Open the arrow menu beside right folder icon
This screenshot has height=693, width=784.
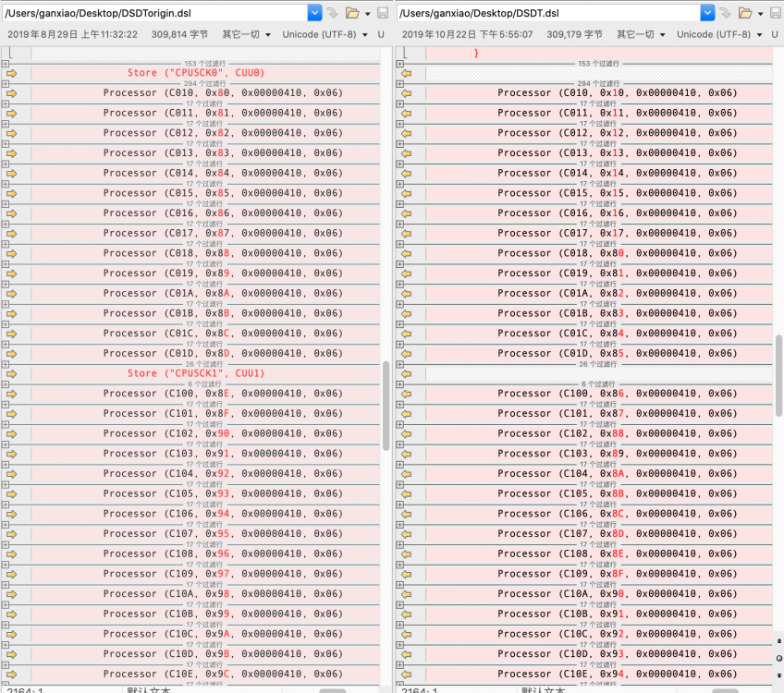761,14
